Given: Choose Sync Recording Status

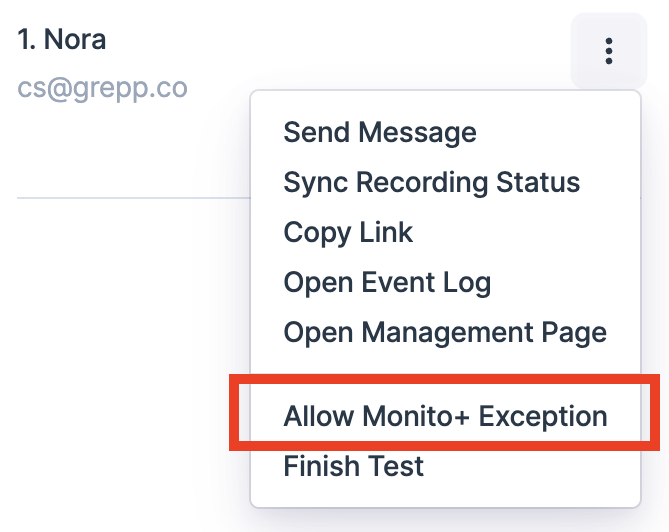Looking at the screenshot, I should tap(431, 183).
